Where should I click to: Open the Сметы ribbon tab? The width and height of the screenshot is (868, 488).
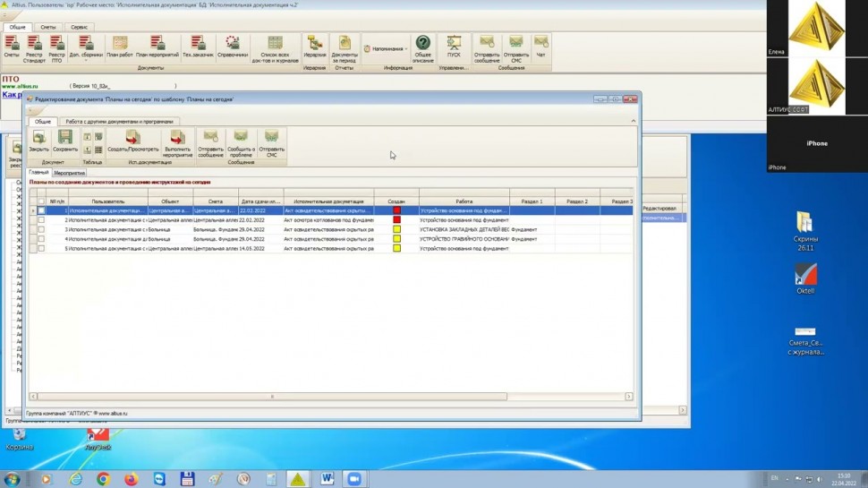pos(47,27)
